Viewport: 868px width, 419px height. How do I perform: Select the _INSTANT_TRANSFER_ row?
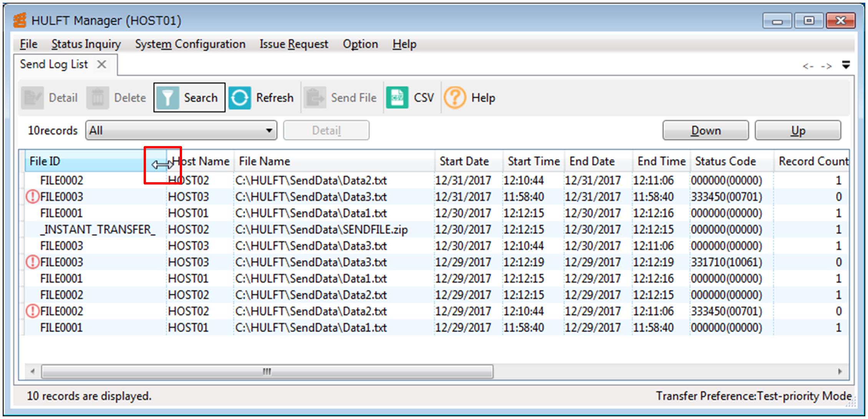(x=436, y=229)
